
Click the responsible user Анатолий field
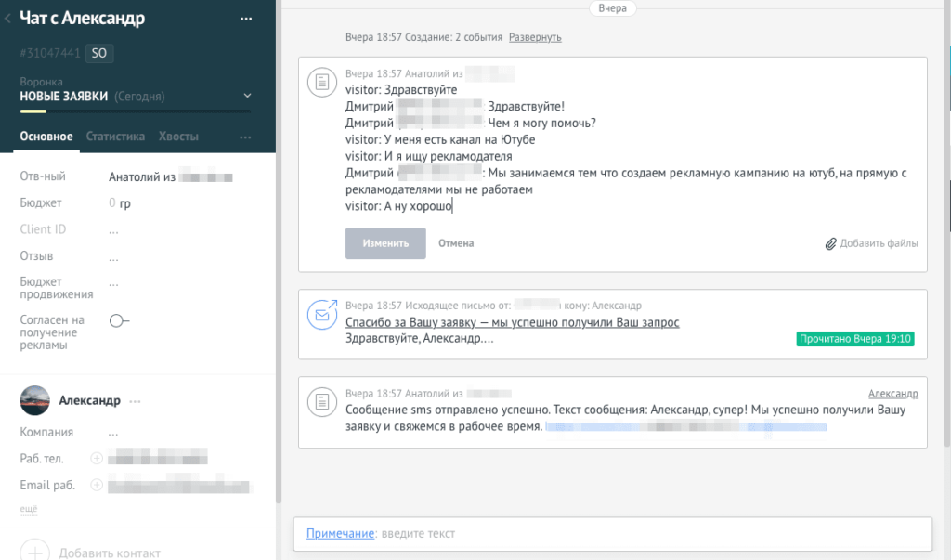(171, 177)
